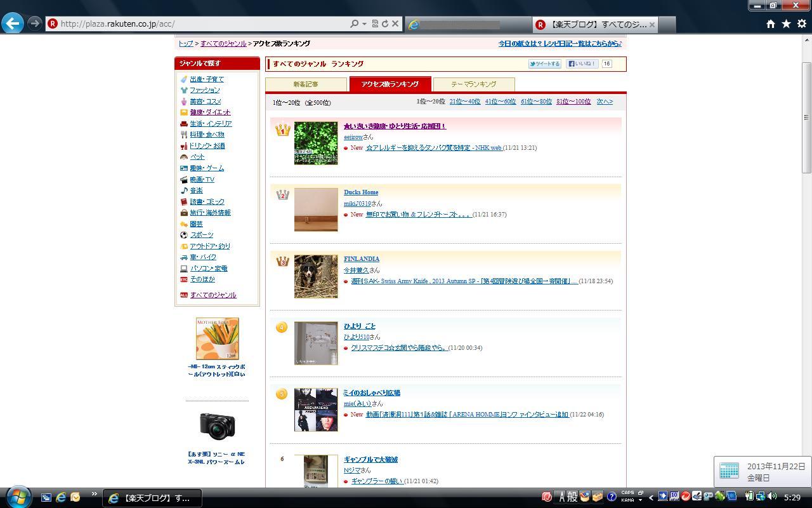Switch to the テーマランキング tab
The width and height of the screenshot is (812, 508).
(x=473, y=84)
